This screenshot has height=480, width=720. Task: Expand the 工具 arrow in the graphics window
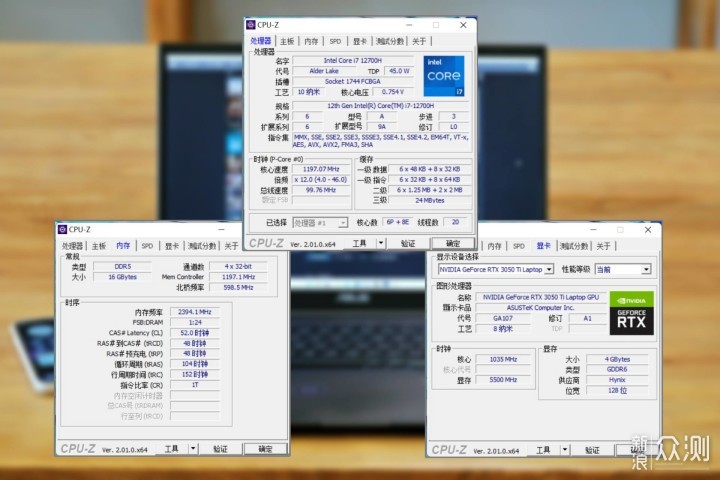click(565, 450)
